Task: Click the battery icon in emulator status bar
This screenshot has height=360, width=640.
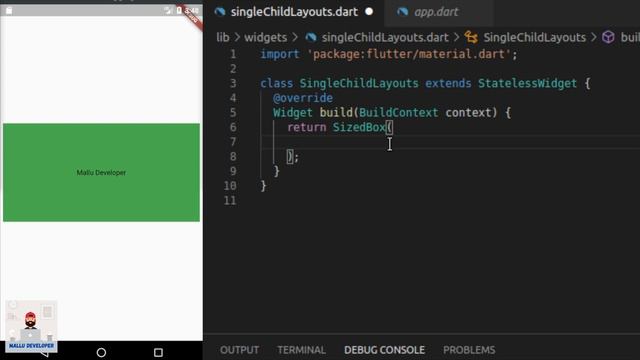Action: [x=179, y=11]
